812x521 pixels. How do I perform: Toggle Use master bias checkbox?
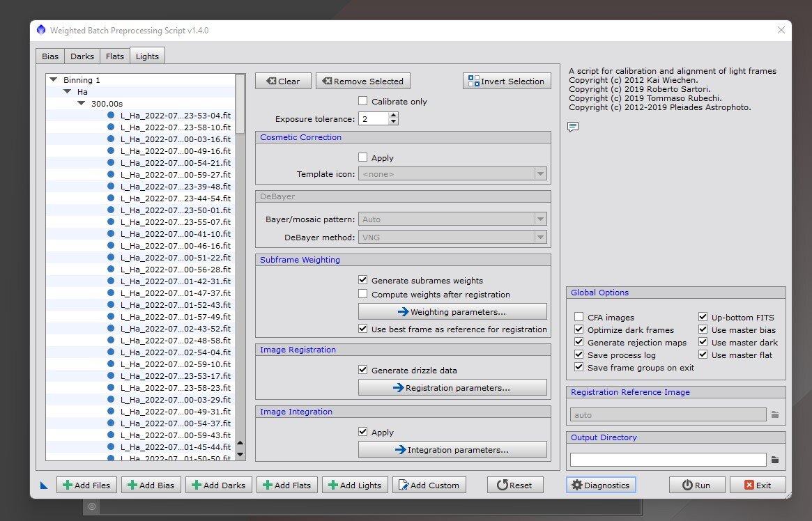703,329
